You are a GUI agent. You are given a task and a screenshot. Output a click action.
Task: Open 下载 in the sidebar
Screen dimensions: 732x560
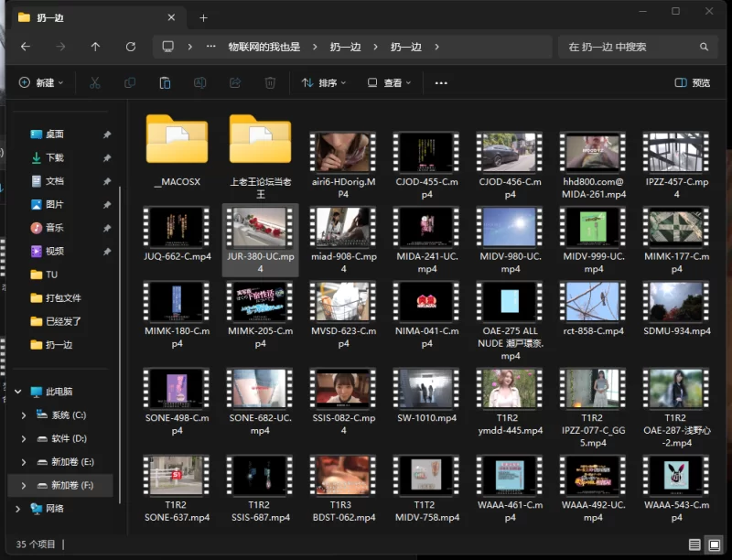click(x=55, y=157)
